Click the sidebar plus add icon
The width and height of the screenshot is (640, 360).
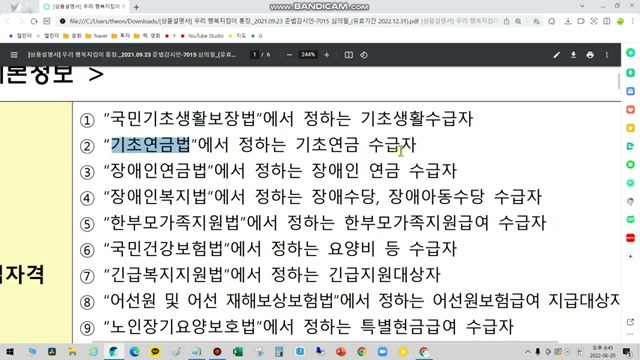[x=631, y=256]
